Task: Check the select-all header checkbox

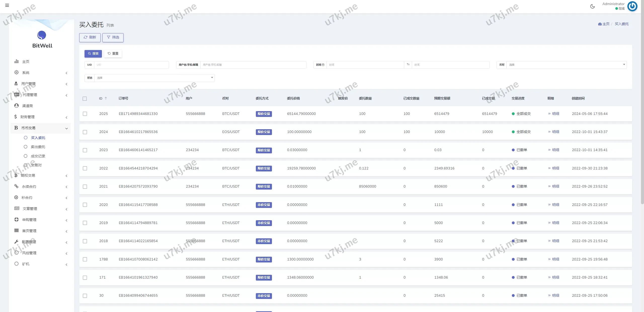Action: point(85,99)
